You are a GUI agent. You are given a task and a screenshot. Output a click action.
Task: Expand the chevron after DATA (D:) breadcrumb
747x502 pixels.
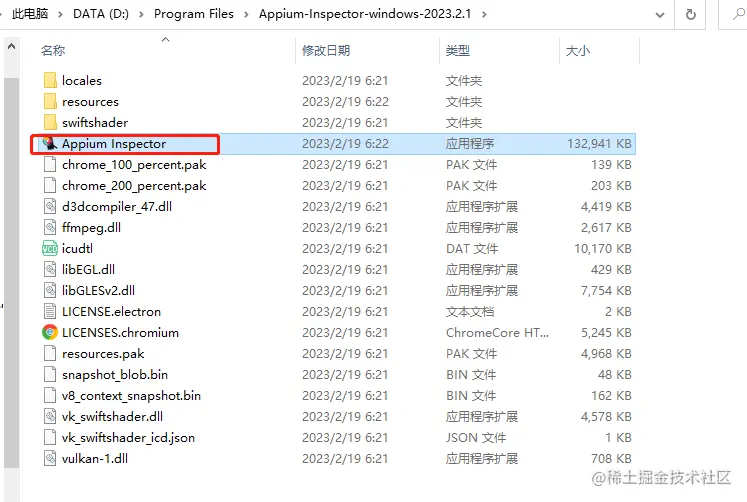click(x=141, y=14)
